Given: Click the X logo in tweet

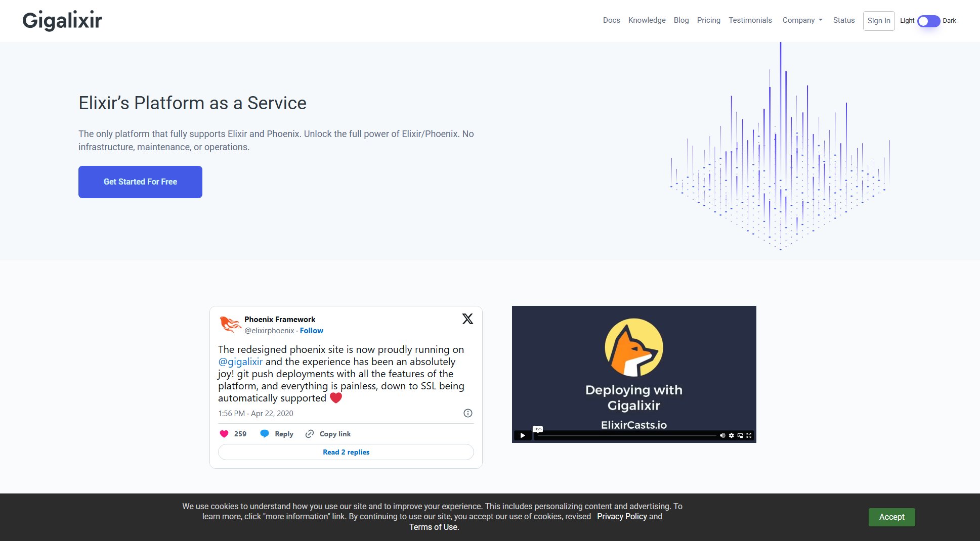Looking at the screenshot, I should point(467,319).
